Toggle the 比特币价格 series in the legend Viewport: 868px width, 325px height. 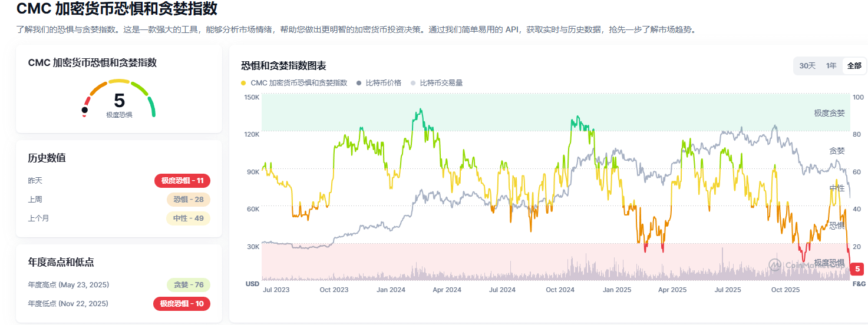(379, 83)
